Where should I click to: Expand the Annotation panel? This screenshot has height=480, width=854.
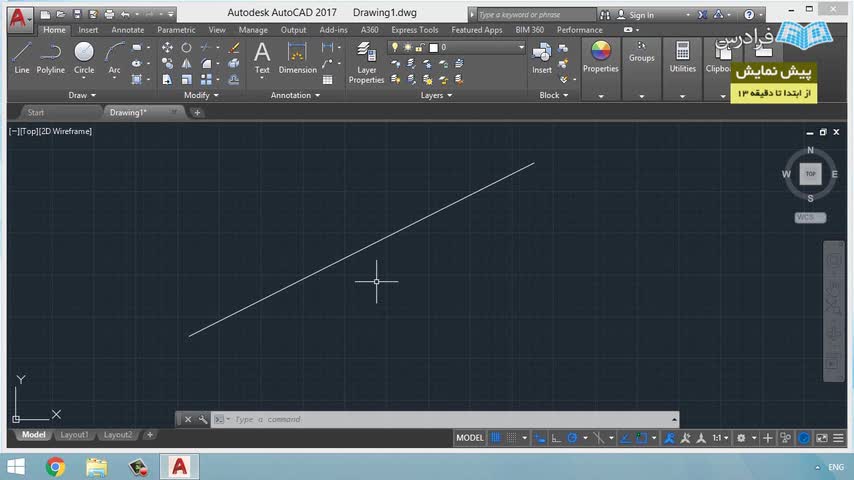(x=296, y=95)
